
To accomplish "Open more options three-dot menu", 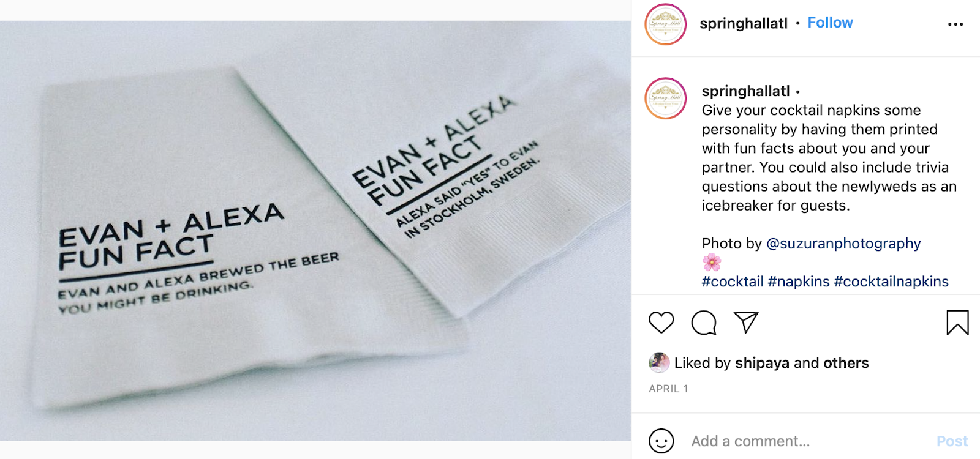I will (x=956, y=24).
